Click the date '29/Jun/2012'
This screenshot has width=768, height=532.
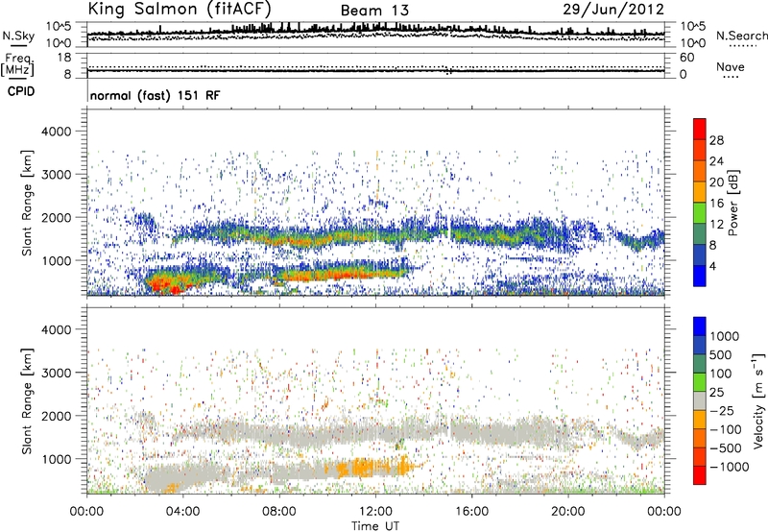click(613, 10)
